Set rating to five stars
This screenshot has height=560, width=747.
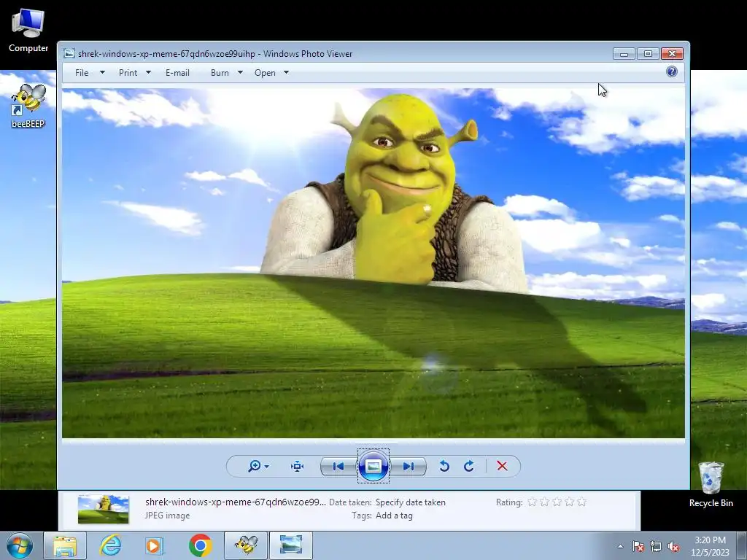(x=581, y=502)
